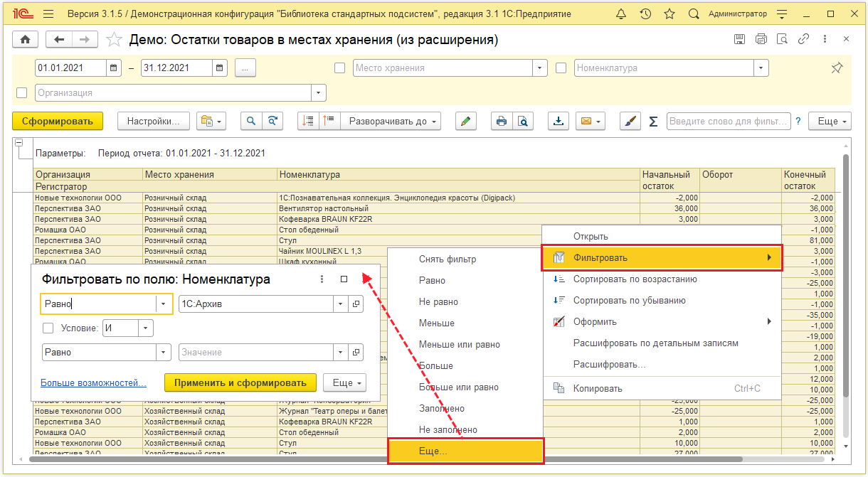The width and height of the screenshot is (868, 477).
Task: Open the Больше возможностей... link
Action: [x=93, y=383]
